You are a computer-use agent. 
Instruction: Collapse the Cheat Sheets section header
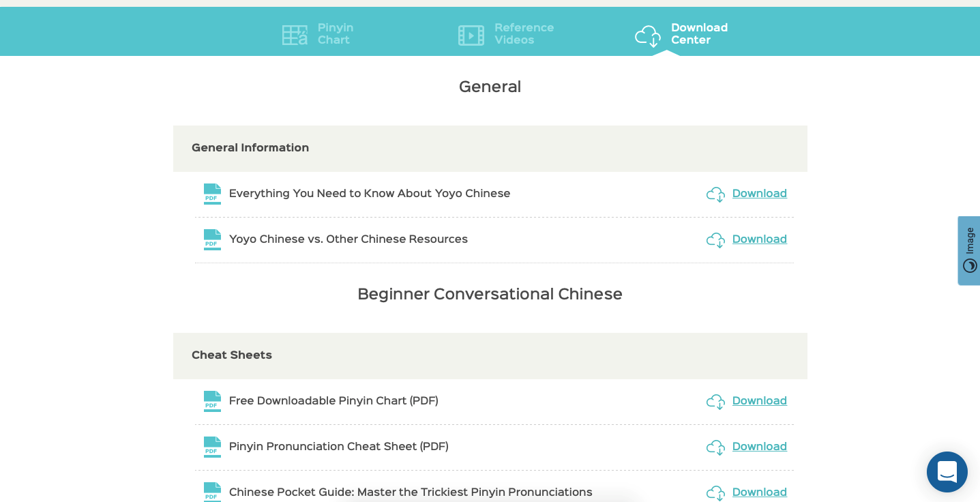tap(490, 355)
